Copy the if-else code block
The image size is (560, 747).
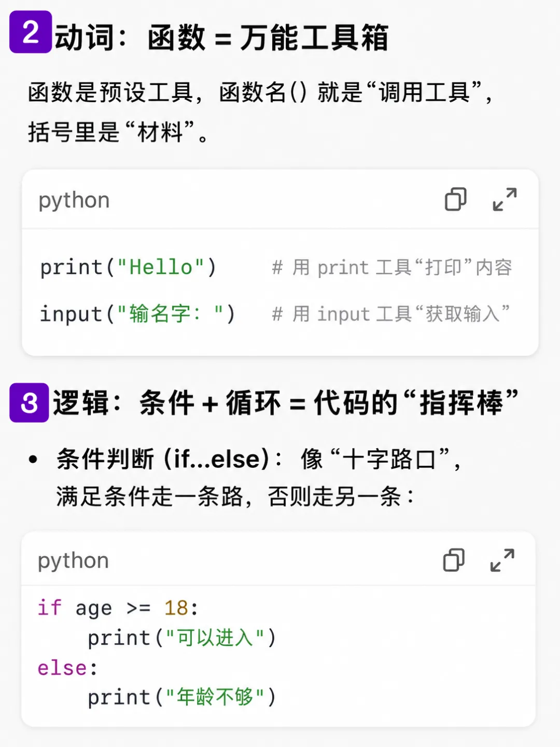coord(454,560)
